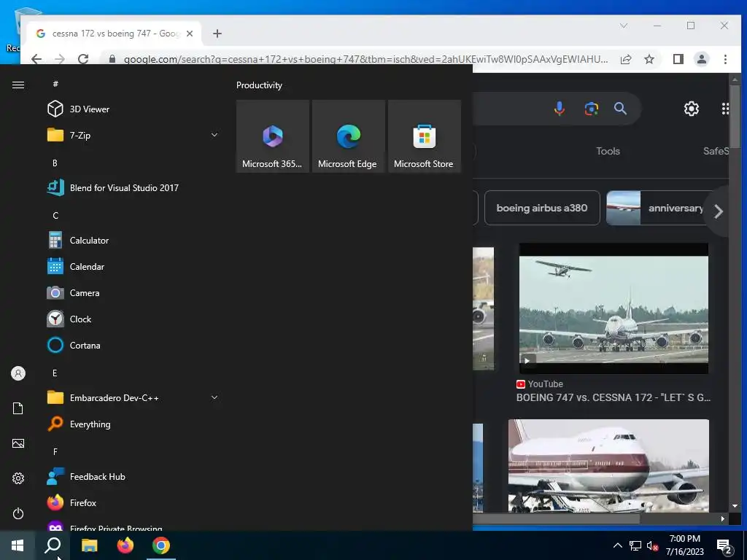Open the Microsoft 365 tile
This screenshot has width=747, height=560.
[273, 136]
